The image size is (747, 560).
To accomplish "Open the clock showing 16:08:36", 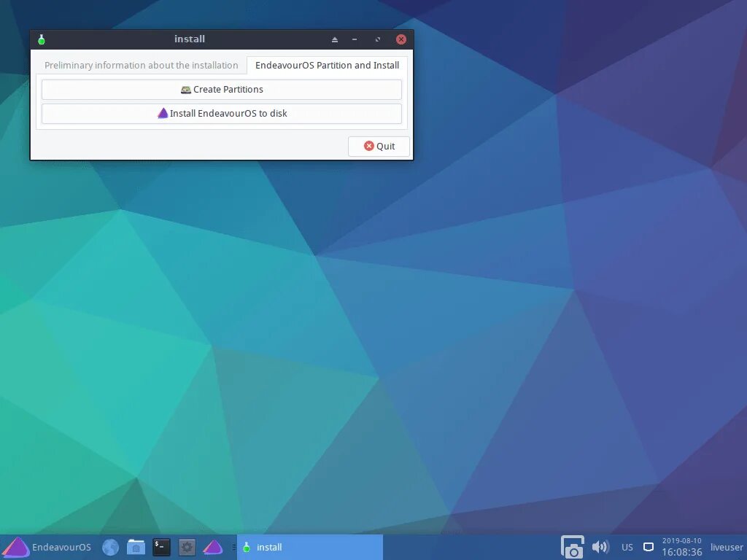I will [682, 547].
